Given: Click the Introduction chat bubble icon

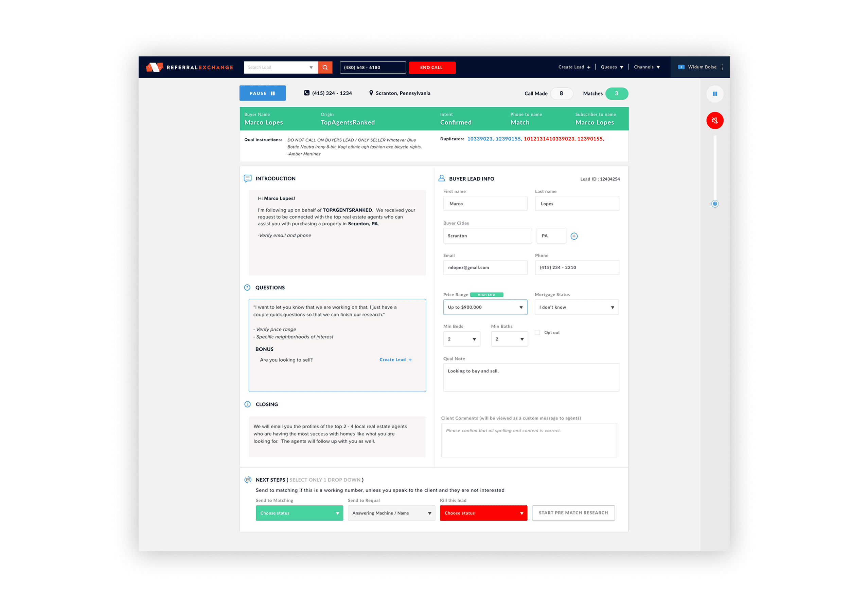Looking at the screenshot, I should pos(248,178).
